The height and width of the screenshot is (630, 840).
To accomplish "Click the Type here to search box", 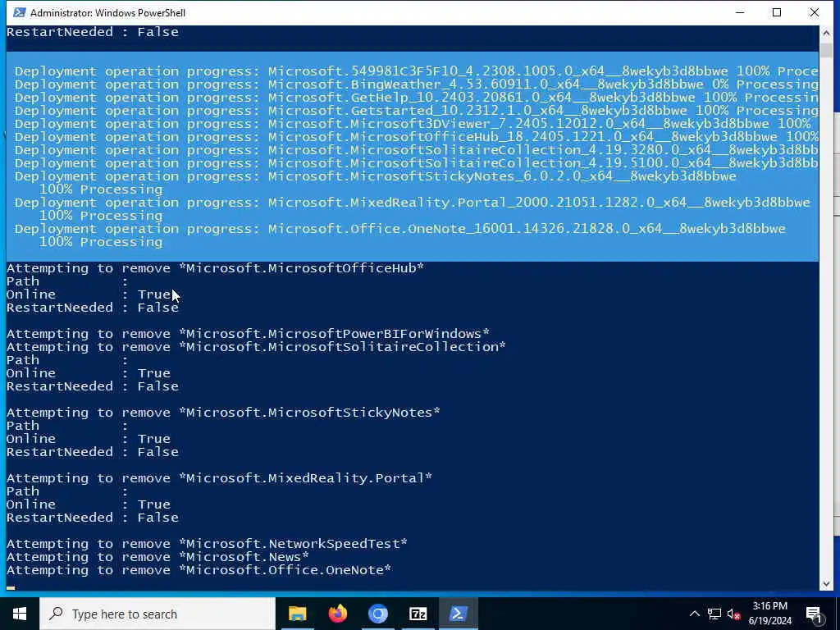I will pos(157,614).
